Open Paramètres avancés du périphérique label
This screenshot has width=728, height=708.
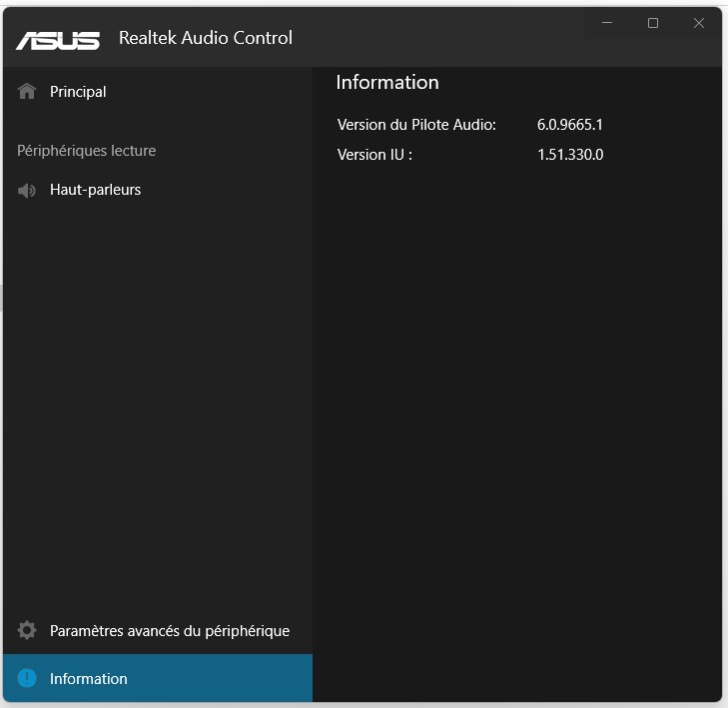pyautogui.click(x=170, y=631)
